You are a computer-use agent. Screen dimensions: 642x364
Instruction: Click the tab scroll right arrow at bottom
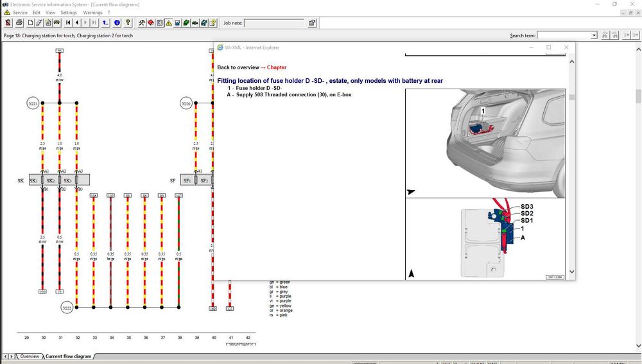tap(12, 356)
